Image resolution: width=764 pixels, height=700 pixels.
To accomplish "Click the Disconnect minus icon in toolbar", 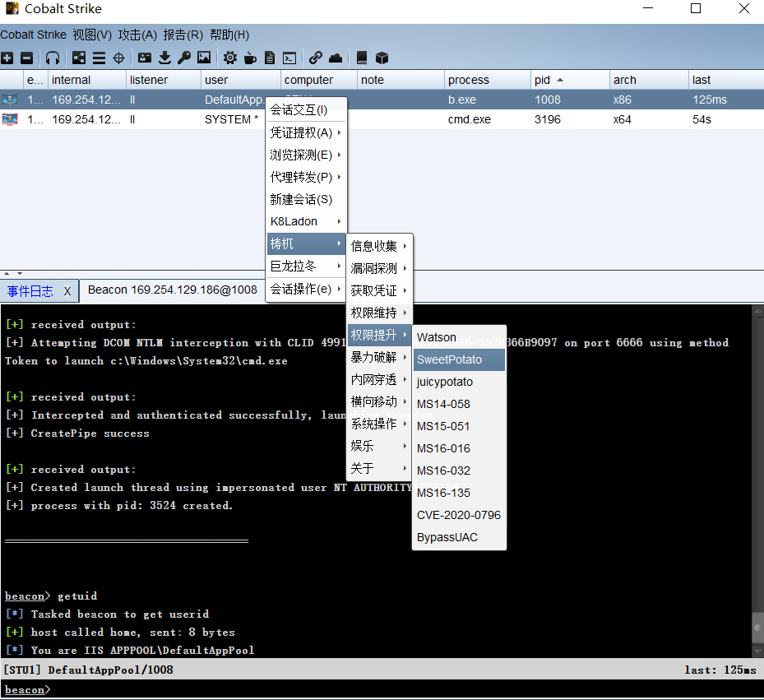I will coord(27,58).
